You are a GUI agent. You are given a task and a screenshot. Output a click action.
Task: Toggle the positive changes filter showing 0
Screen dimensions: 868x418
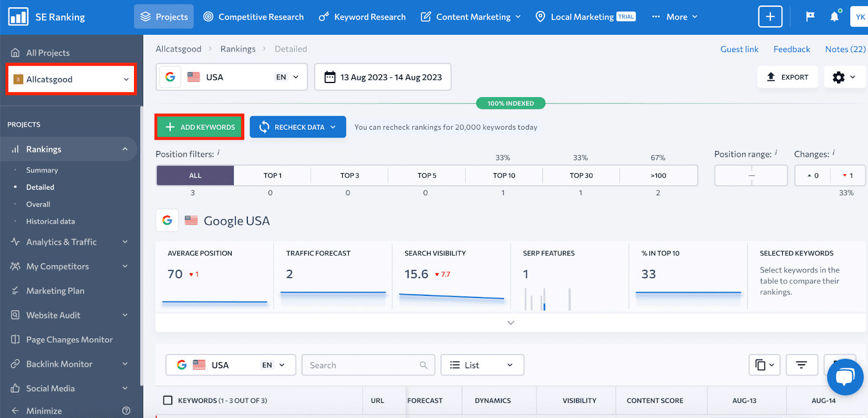point(813,175)
